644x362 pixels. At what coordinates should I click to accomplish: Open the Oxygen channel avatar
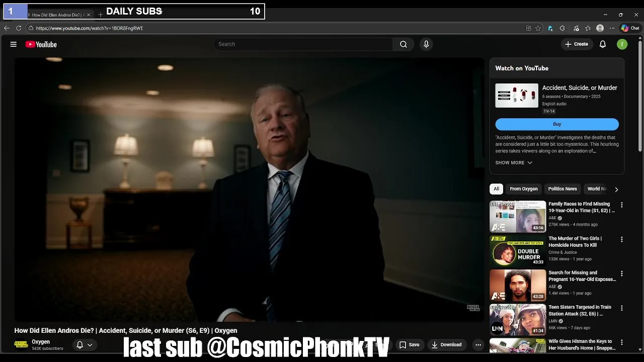click(21, 345)
